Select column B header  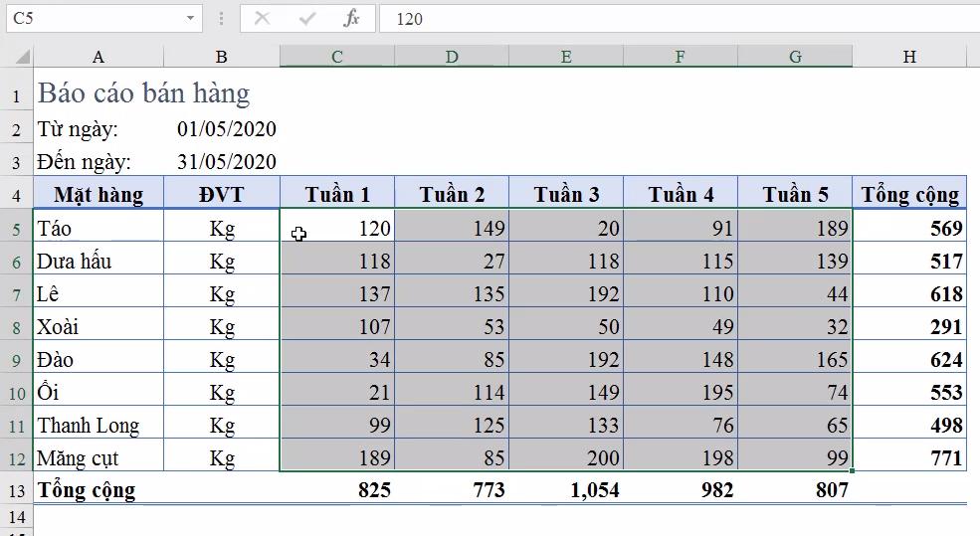click(221, 57)
